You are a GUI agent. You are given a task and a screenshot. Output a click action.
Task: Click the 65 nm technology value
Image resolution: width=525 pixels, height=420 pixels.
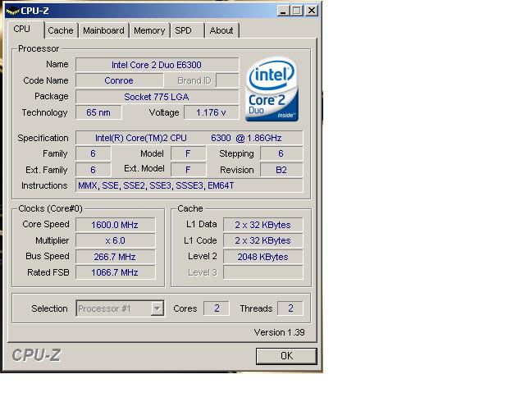(98, 112)
